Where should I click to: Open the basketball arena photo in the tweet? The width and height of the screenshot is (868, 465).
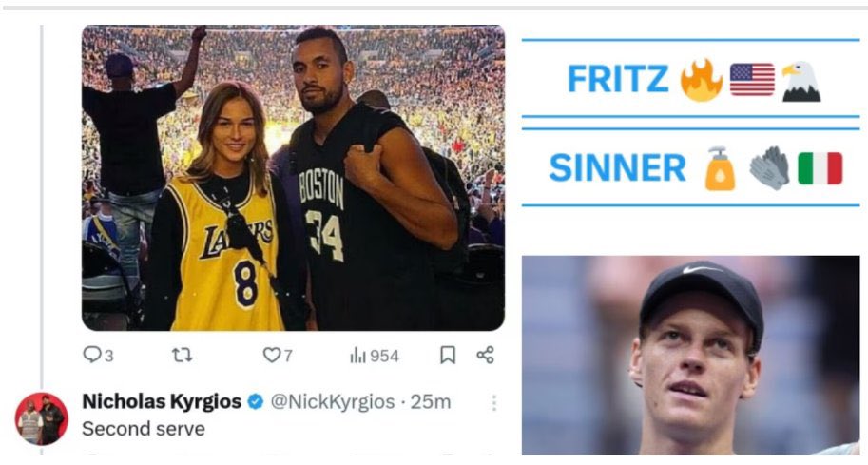pos(294,178)
